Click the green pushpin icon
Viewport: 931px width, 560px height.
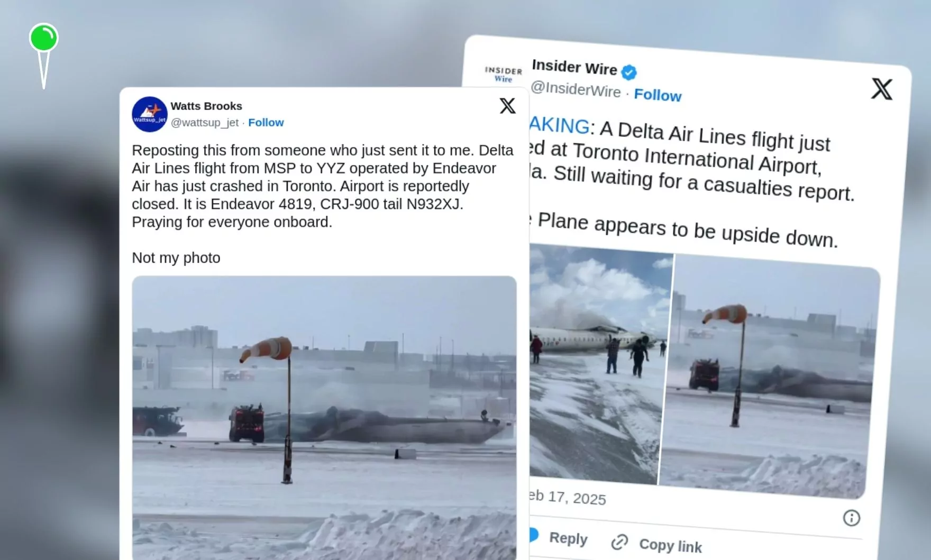click(43, 55)
